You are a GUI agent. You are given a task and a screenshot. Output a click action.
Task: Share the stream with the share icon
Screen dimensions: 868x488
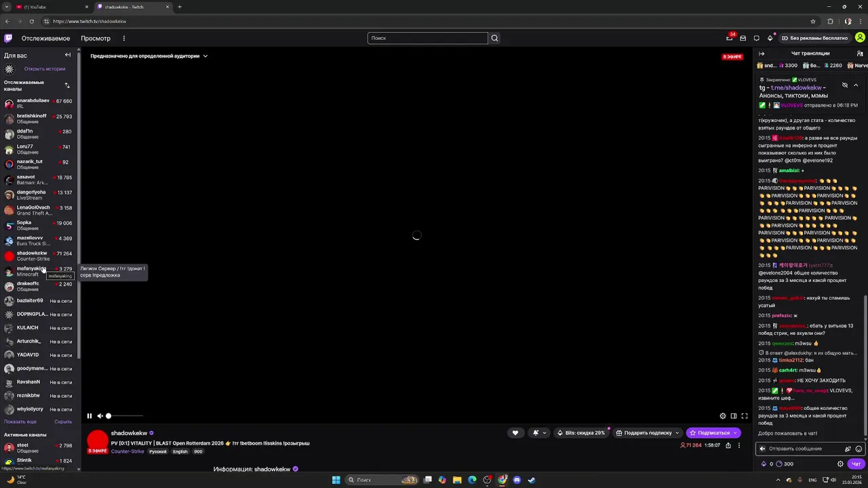click(728, 445)
